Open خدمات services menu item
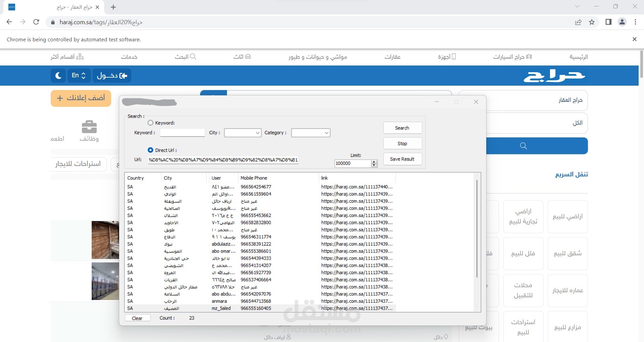 [129, 57]
